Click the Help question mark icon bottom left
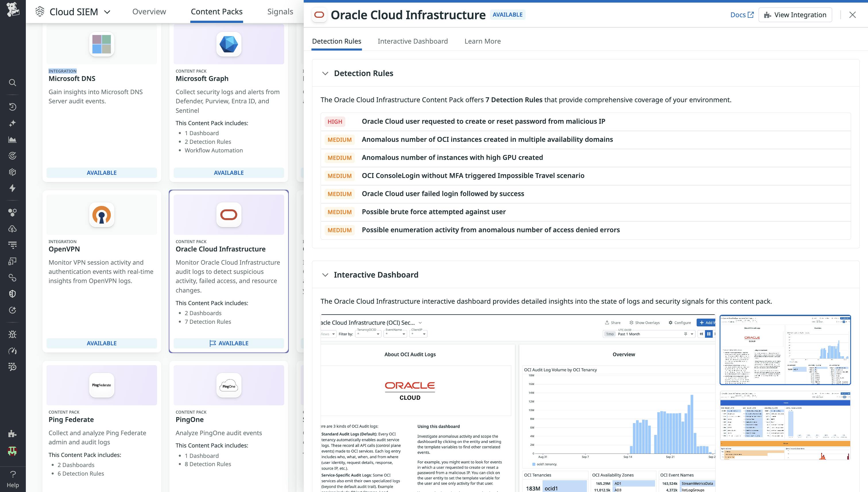Viewport: 868px width, 492px height. pyautogui.click(x=13, y=474)
